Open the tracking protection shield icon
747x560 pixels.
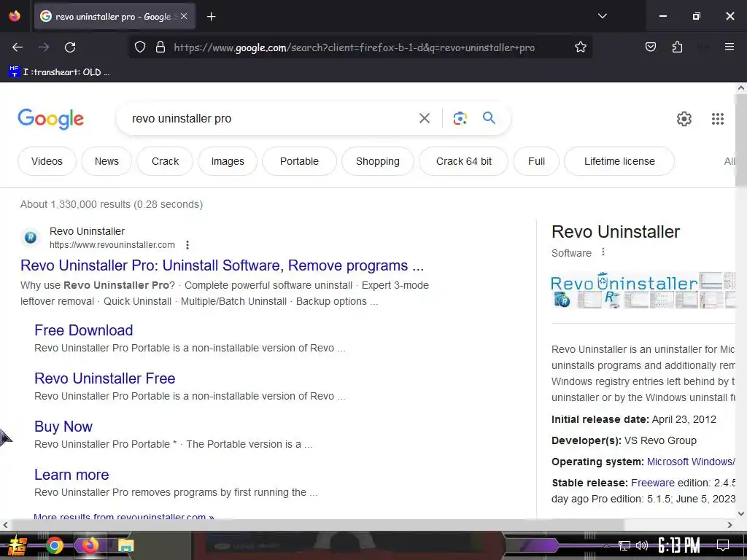coord(139,47)
